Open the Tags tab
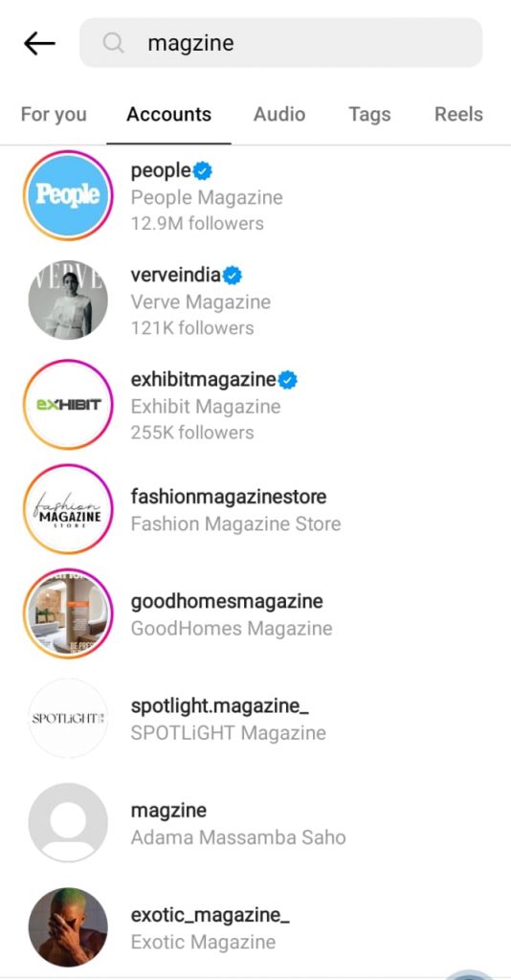The image size is (511, 980). [369, 115]
